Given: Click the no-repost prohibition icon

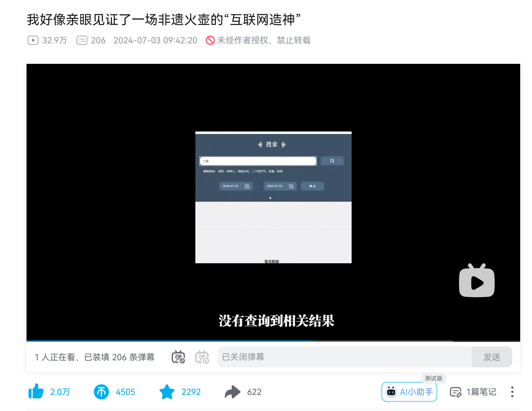Looking at the screenshot, I should [210, 40].
